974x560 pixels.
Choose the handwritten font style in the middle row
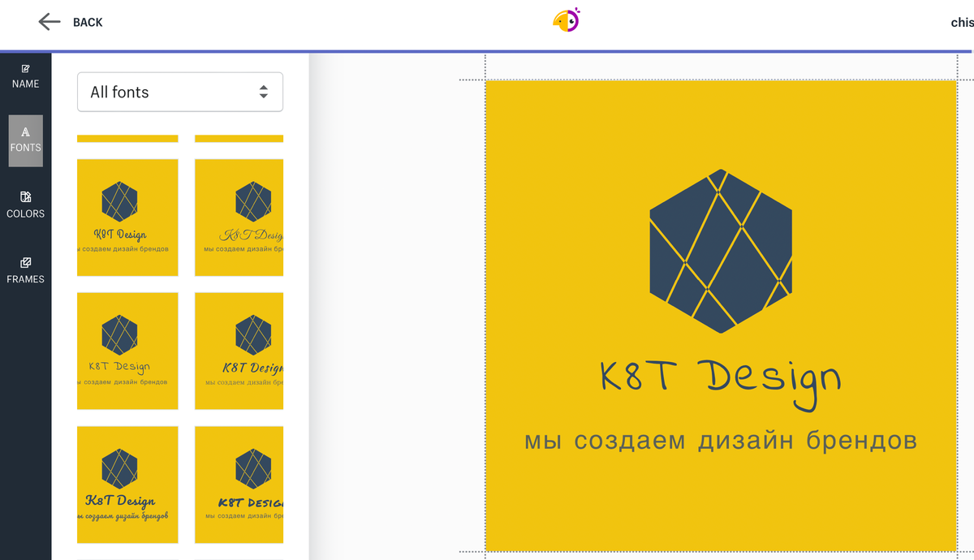(127, 351)
